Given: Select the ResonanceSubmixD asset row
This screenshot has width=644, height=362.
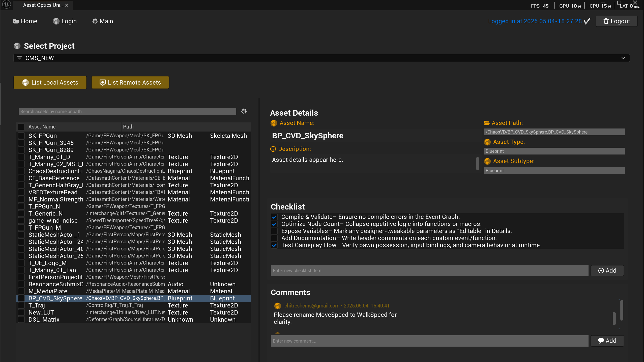Looking at the screenshot, I should point(134,284).
